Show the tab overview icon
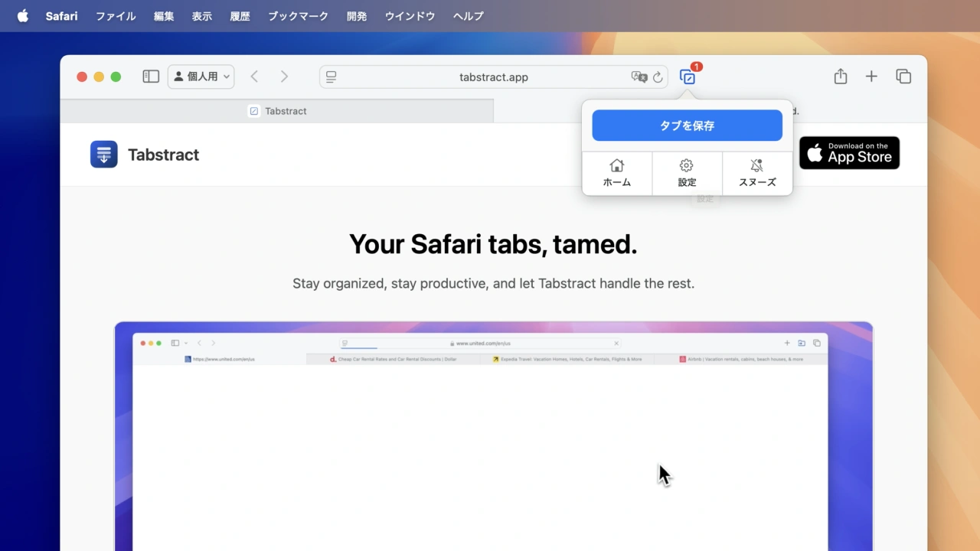This screenshot has width=980, height=551. coord(903,77)
